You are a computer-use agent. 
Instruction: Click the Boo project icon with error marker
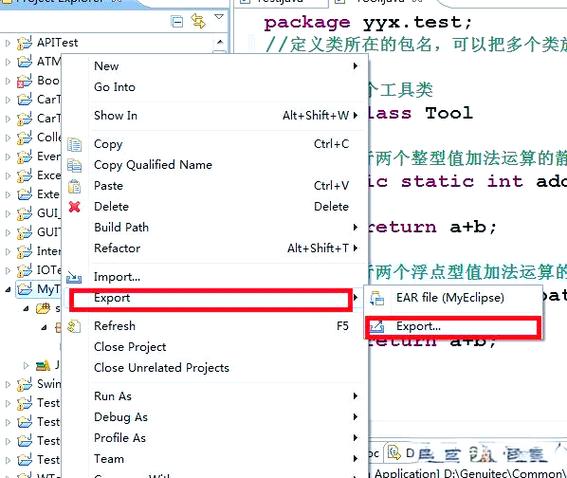25,81
